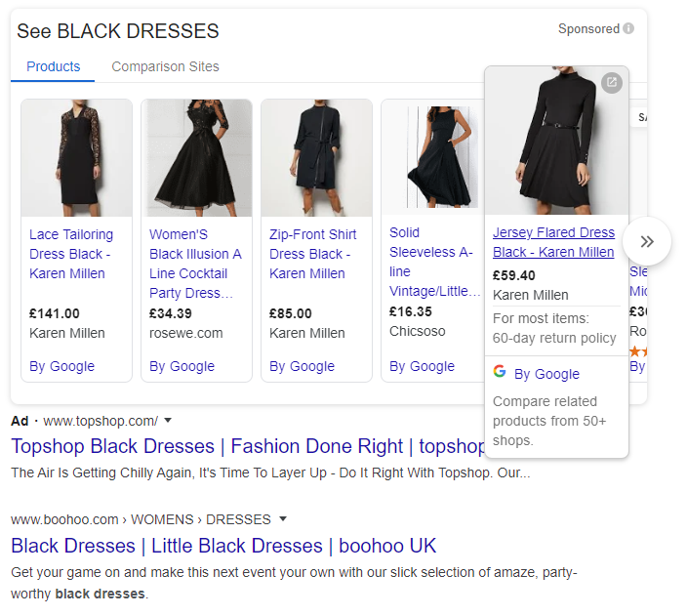The width and height of the screenshot is (687, 616).
Task: Open the Solid Sleeveless A-line Vintage dress link
Action: tap(434, 262)
